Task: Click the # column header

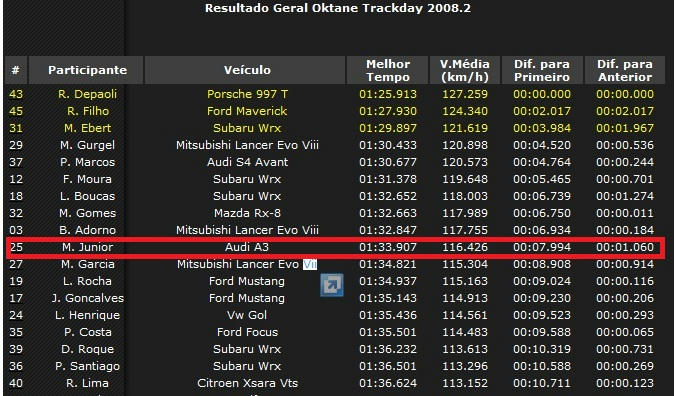Action: pyautogui.click(x=16, y=70)
